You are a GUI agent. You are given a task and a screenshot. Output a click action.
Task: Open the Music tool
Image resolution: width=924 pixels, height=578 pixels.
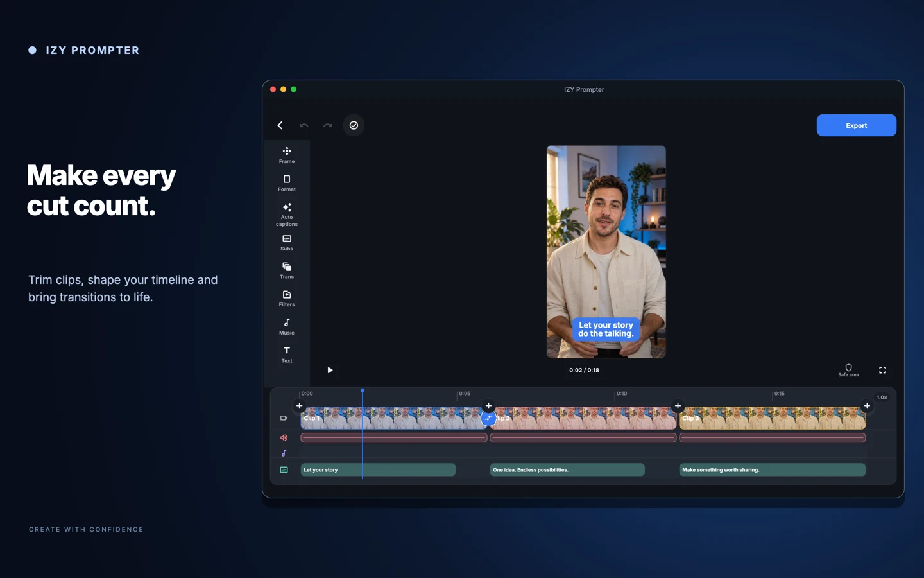[x=287, y=327]
